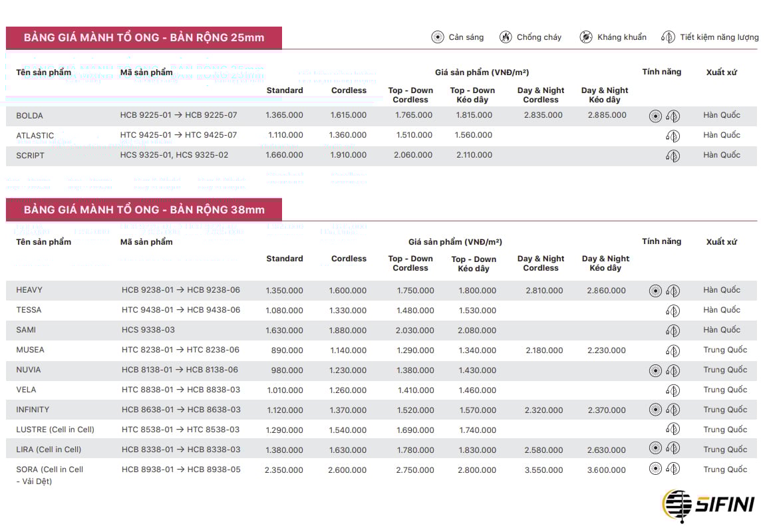Click the HEAVY product name

(x=29, y=290)
